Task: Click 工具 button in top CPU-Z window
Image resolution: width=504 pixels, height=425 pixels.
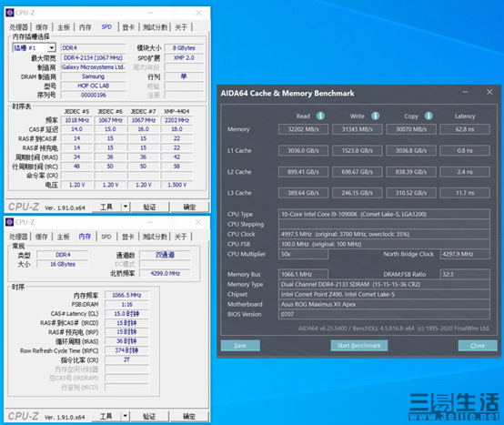Action: 106,207
